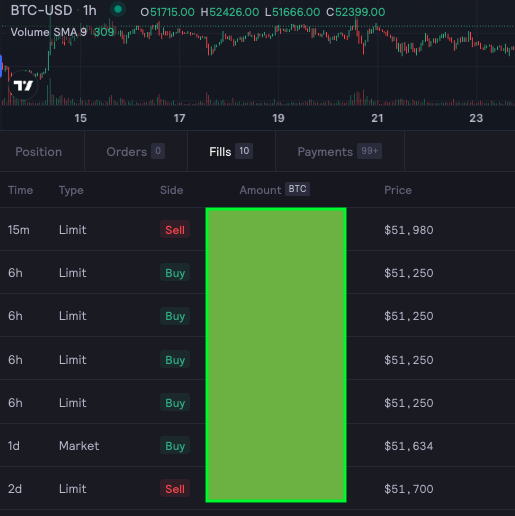The width and height of the screenshot is (515, 516).
Task: Click the 17 date label on the chart axis
Action: pyautogui.click(x=179, y=118)
